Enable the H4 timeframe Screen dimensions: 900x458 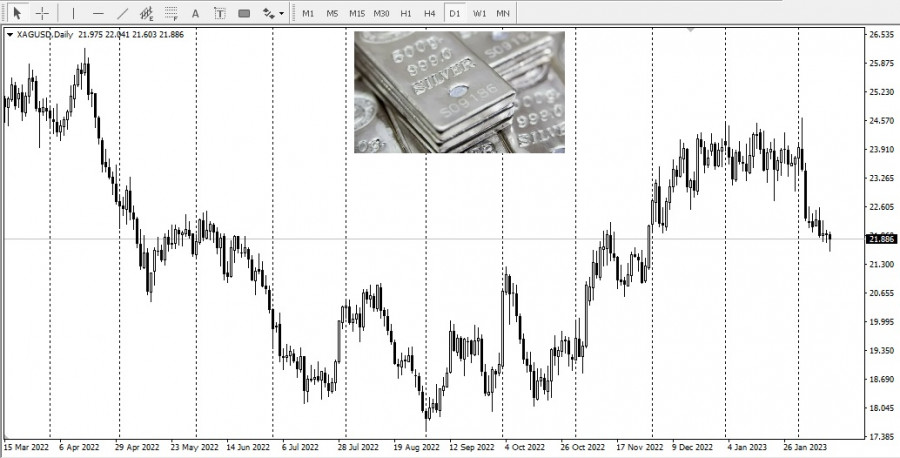point(429,13)
